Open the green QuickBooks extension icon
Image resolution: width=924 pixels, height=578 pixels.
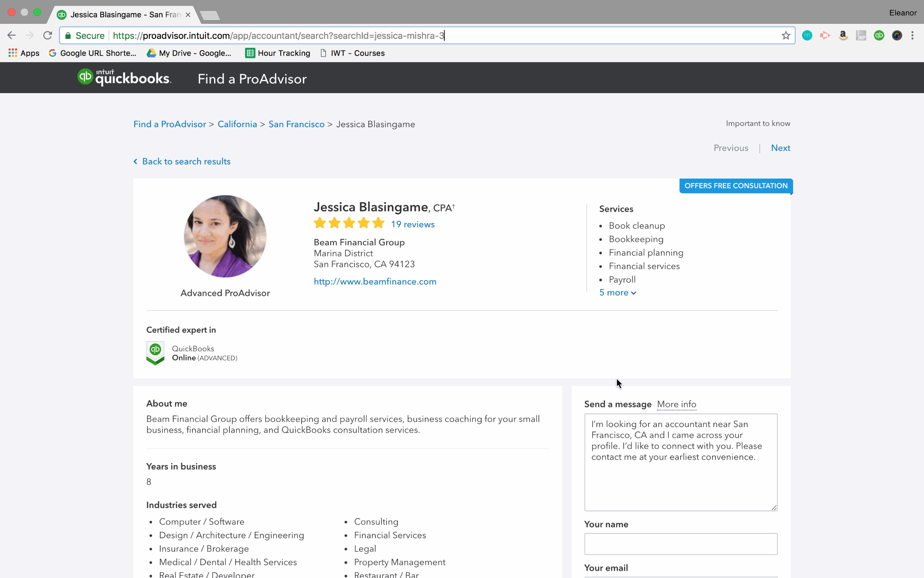coord(879,35)
